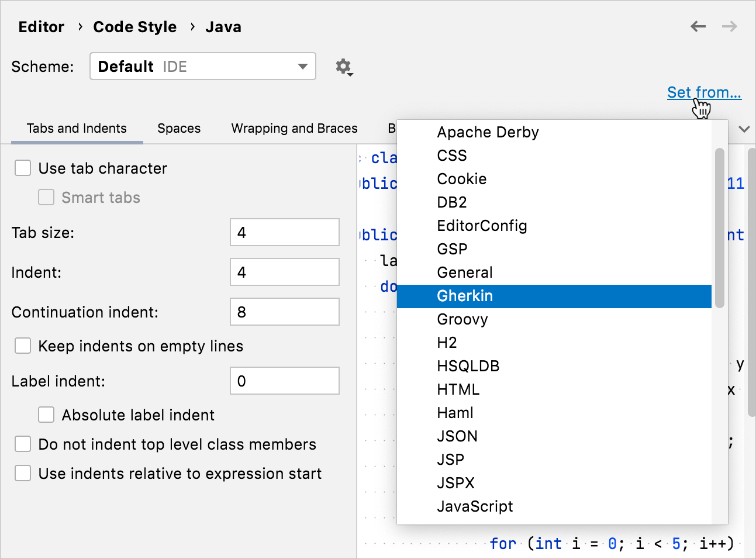Enable the Use tab character checkbox
Image resolution: width=756 pixels, height=559 pixels.
click(22, 168)
